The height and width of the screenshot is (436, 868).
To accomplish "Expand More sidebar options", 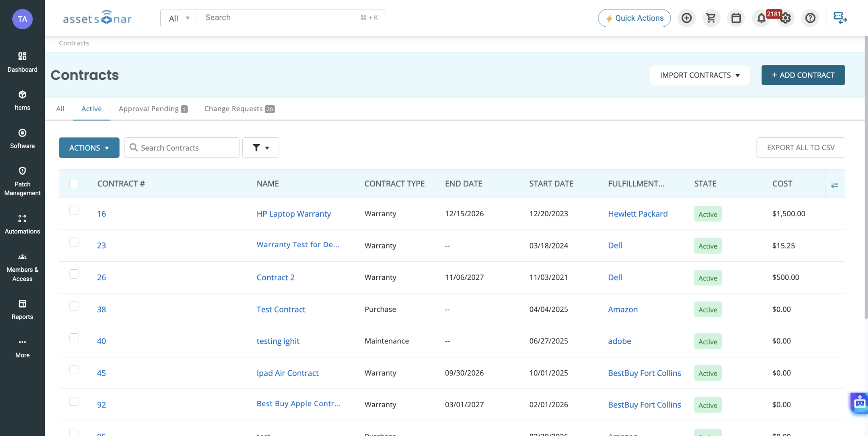I will 22,348.
